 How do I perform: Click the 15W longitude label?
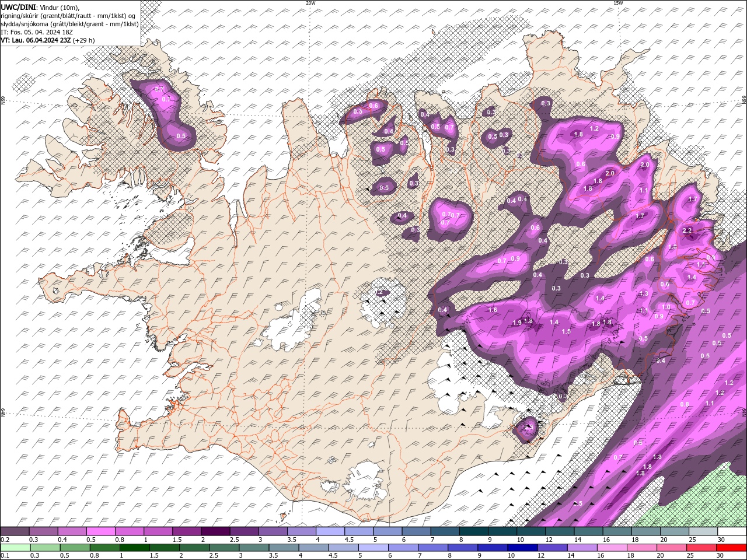click(618, 3)
